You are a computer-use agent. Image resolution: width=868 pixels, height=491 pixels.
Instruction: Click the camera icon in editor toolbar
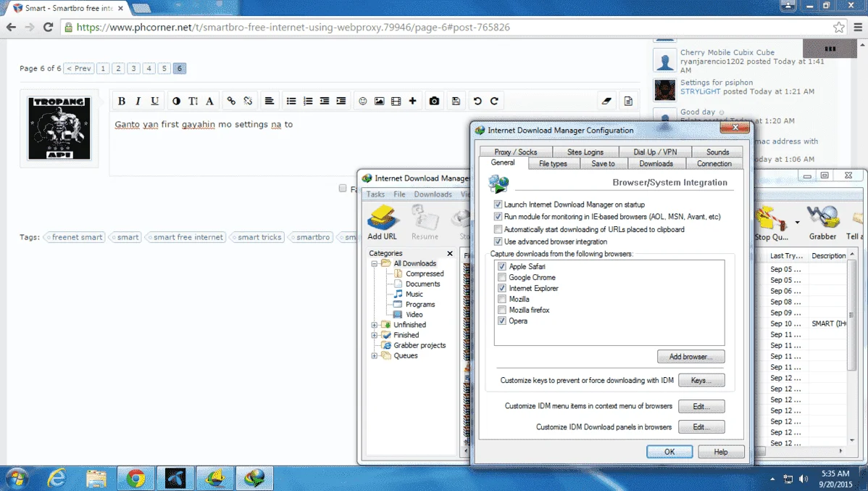pos(435,101)
